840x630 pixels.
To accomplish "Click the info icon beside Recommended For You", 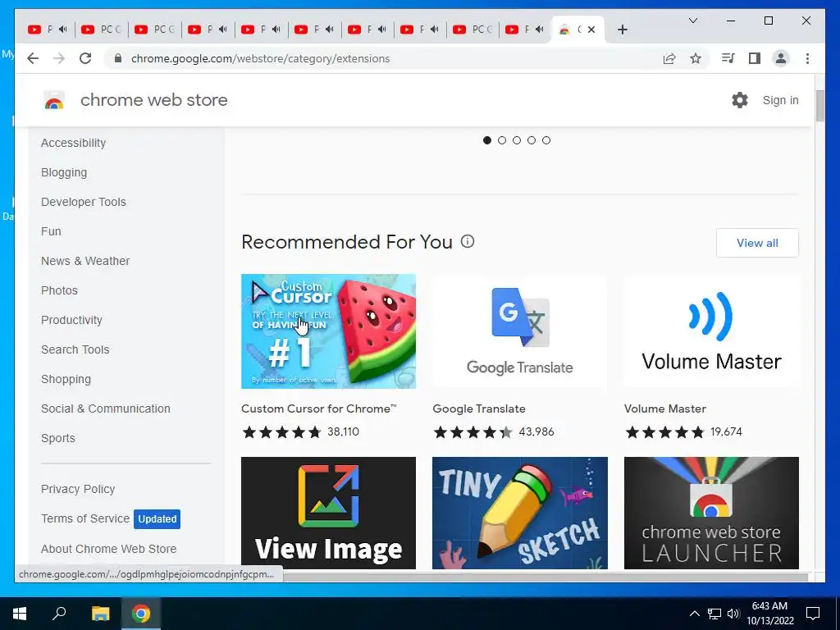I will click(x=468, y=242).
